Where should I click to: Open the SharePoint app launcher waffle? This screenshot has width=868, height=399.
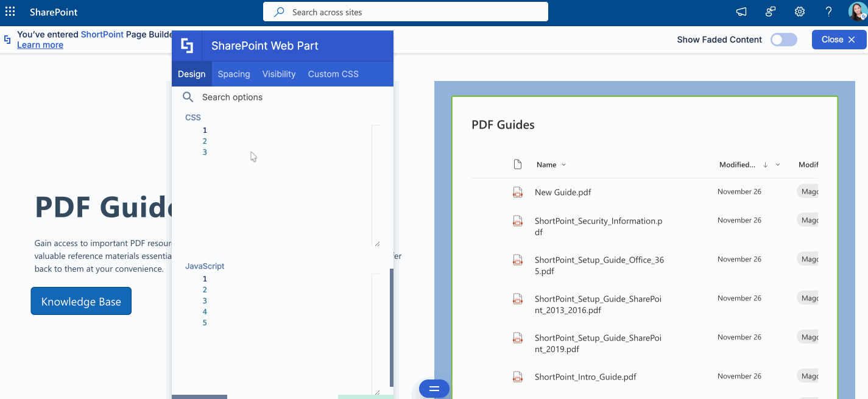[10, 12]
